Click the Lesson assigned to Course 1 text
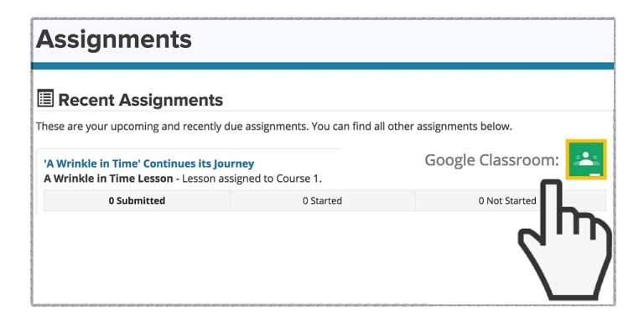Viewport: 644px width, 322px height. (x=252, y=179)
